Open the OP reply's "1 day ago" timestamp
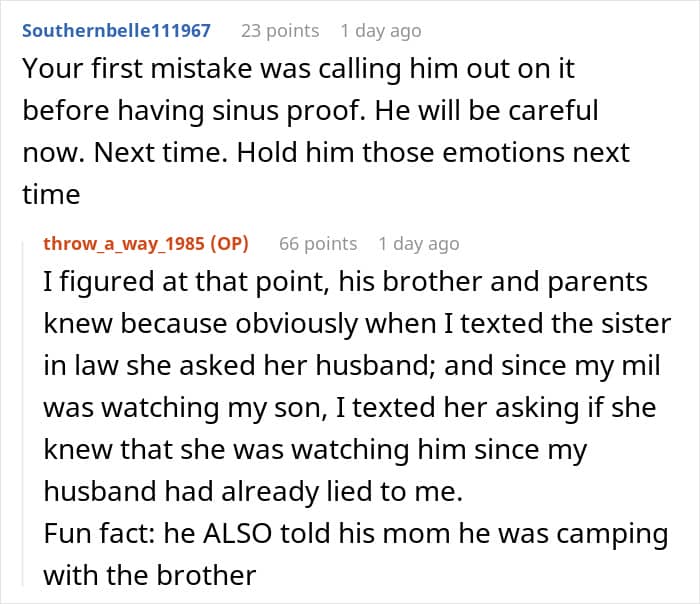This screenshot has width=700, height=604. coord(419,243)
